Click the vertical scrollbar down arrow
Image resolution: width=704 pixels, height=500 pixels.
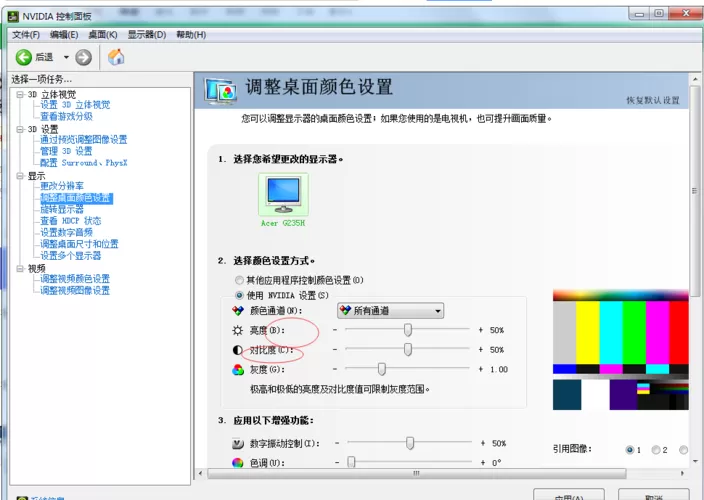pos(695,461)
